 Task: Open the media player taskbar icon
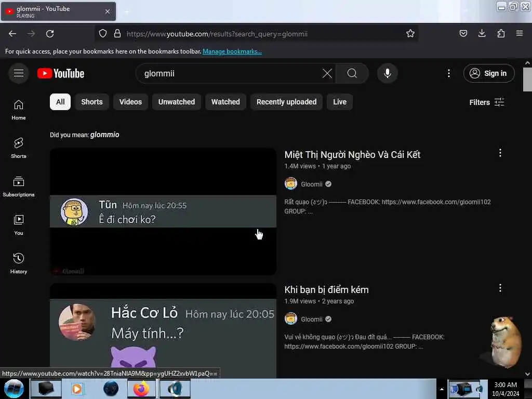[77, 389]
